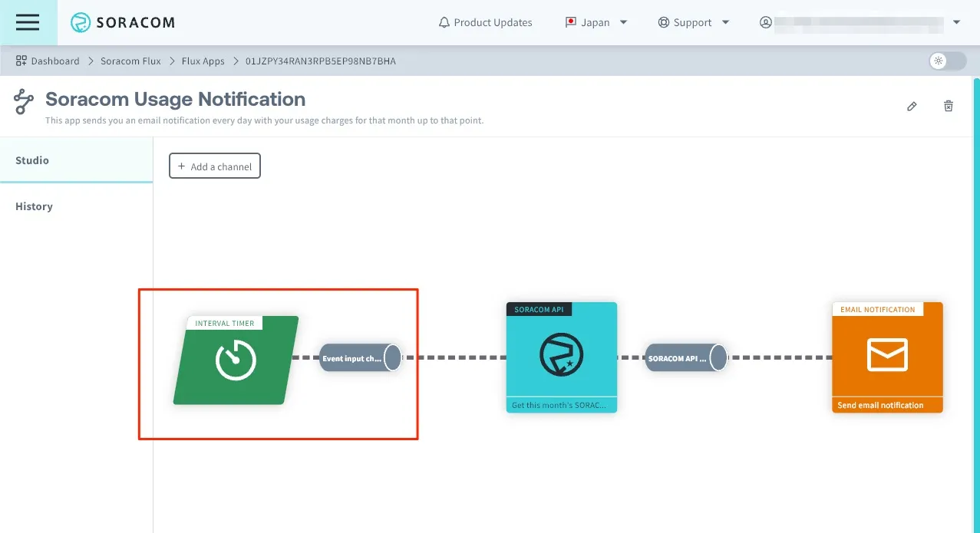The width and height of the screenshot is (980, 533).
Task: Go to Dashboard breadcrumb
Action: click(x=55, y=61)
